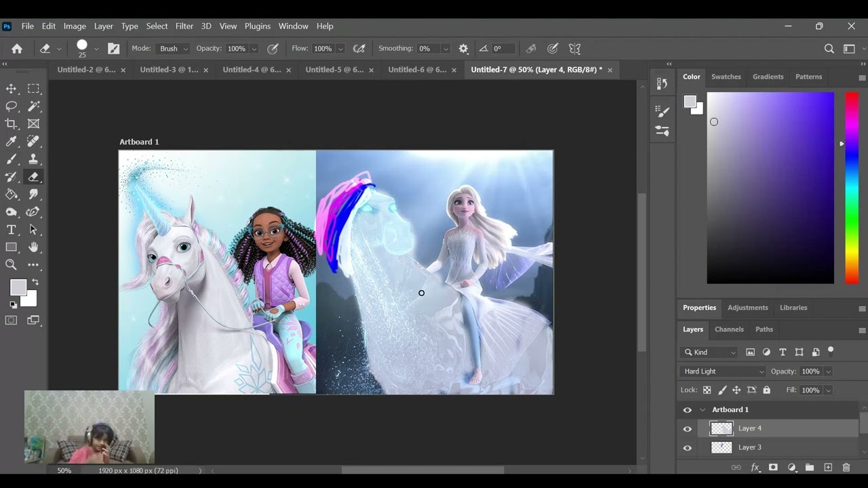The height and width of the screenshot is (488, 868).
Task: Select the Clone Stamp tool
Action: (x=33, y=159)
